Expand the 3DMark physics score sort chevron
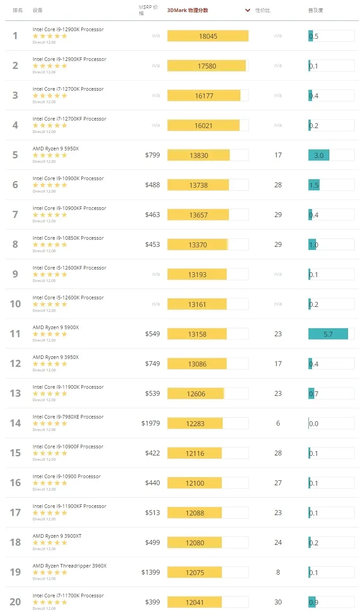Screen dimensions: 364x612 click(248, 10)
